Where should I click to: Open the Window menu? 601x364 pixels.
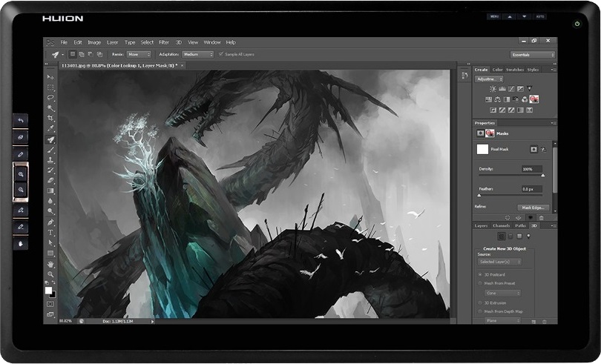212,42
